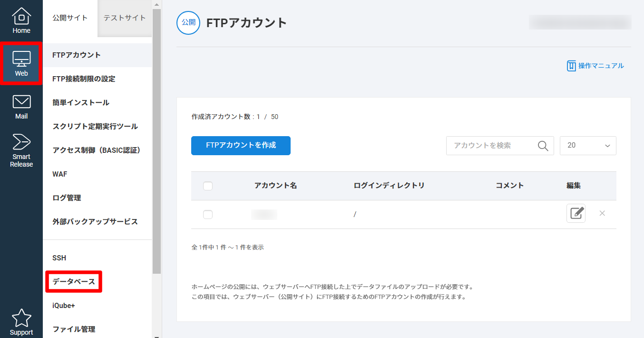Select the Web monitor icon
644x338 pixels.
coord(21,64)
